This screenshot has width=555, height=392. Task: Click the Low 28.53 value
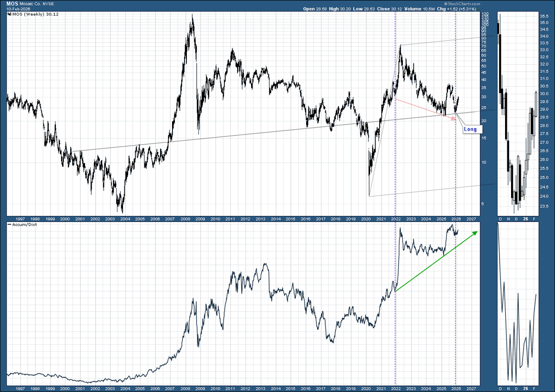363,9
